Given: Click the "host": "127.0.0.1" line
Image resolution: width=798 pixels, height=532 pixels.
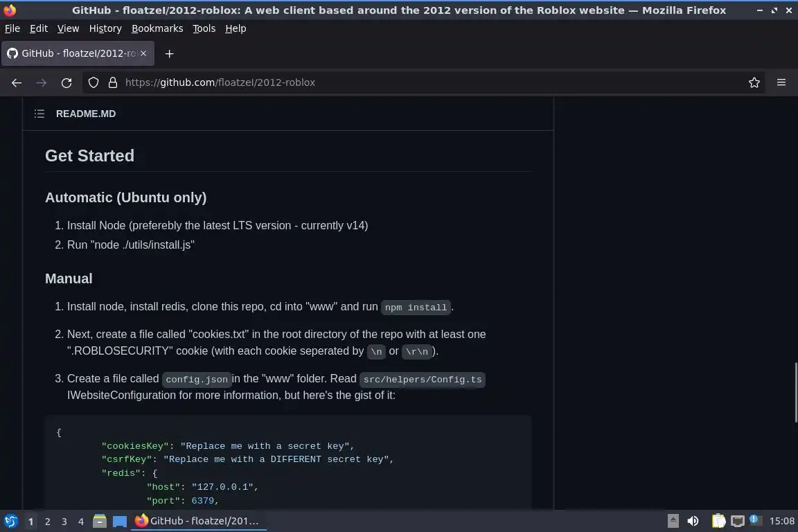Looking at the screenshot, I should (202, 487).
